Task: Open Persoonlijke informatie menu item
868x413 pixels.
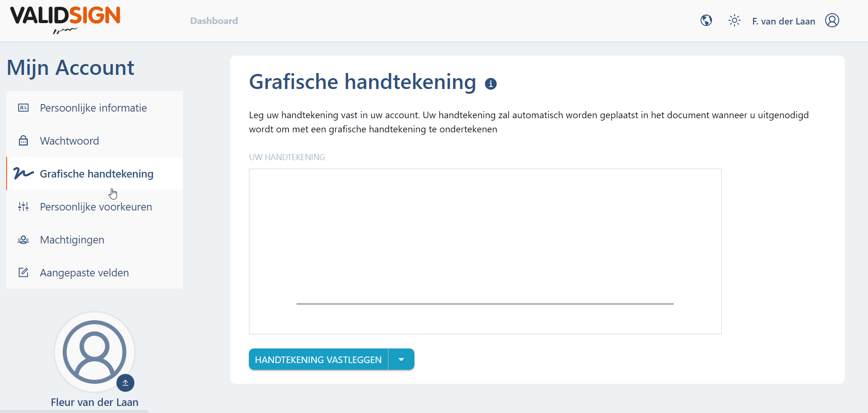Action: tap(94, 108)
